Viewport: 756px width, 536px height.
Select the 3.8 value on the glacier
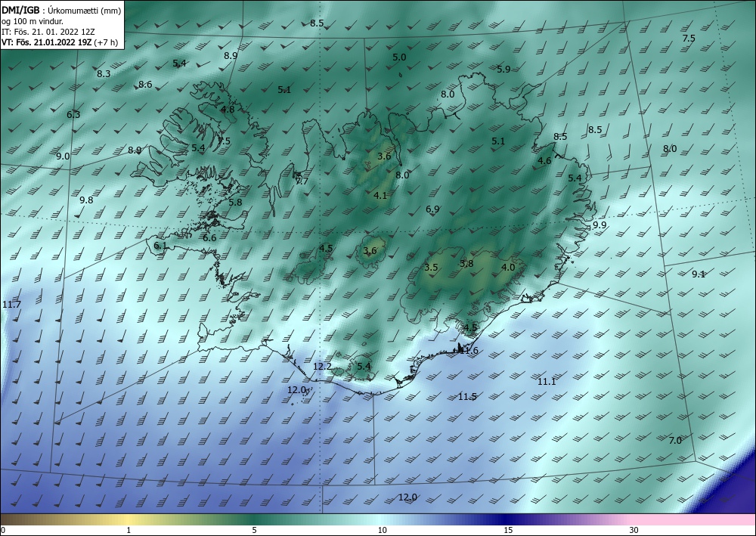[x=466, y=264]
